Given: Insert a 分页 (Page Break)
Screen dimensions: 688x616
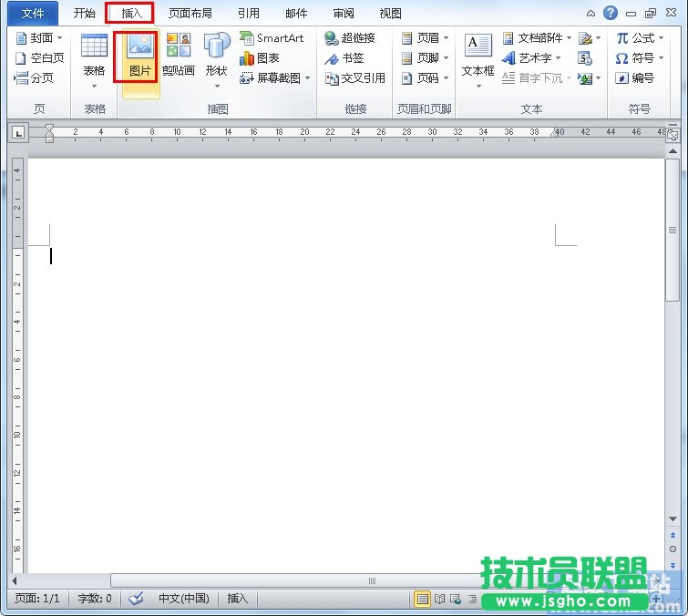Looking at the screenshot, I should click(34, 78).
